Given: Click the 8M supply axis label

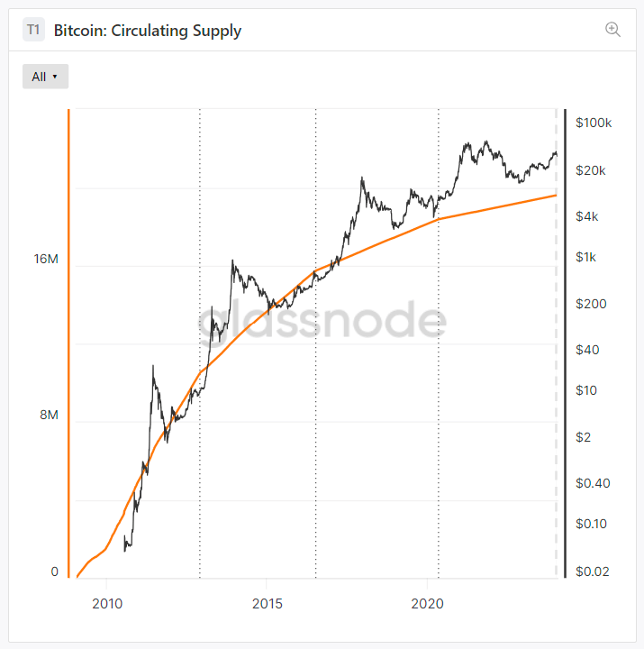Looking at the screenshot, I should (50, 416).
